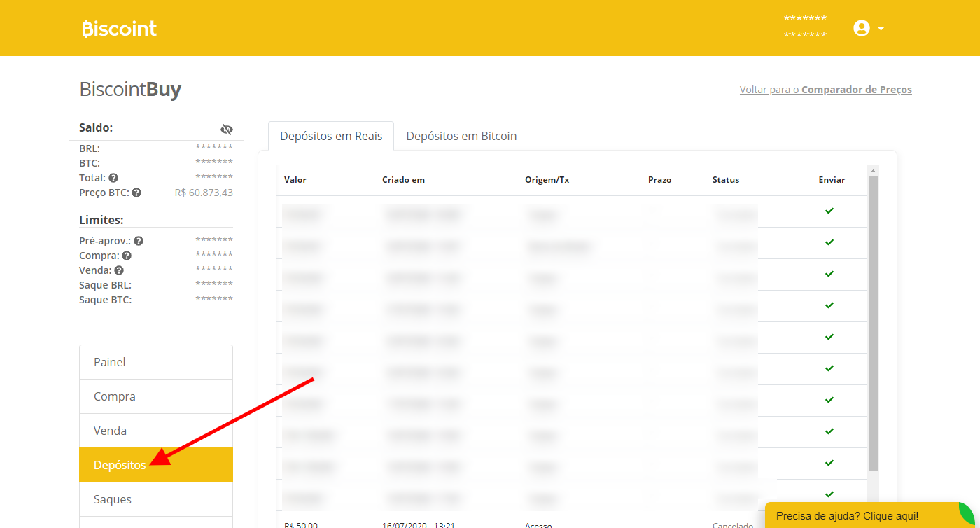Switch to Depósitos em Bitcoin tab
Image resolution: width=980 pixels, height=528 pixels.
[x=461, y=136]
